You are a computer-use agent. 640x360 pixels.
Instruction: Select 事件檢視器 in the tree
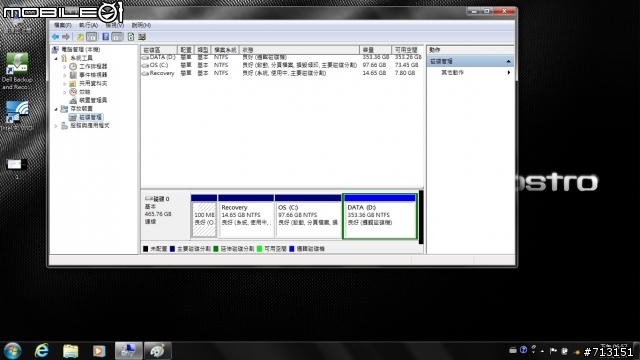coord(93,75)
